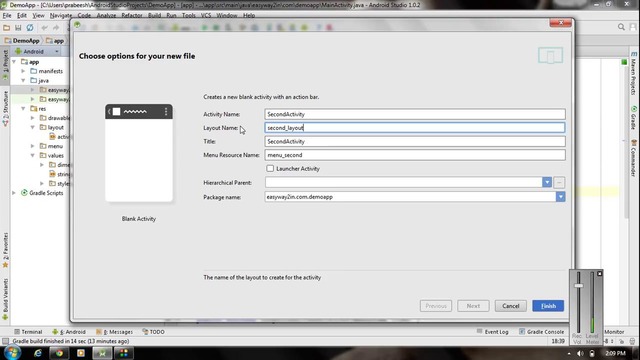Open the VCS menu
The width and height of the screenshot is (640, 360).
point(206,16)
